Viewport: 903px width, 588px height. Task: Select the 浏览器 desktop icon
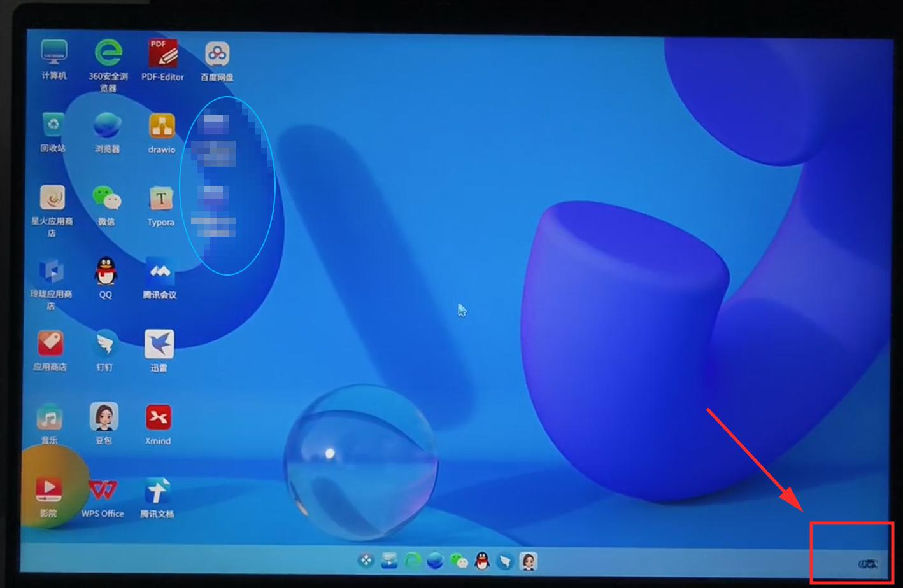[107, 125]
